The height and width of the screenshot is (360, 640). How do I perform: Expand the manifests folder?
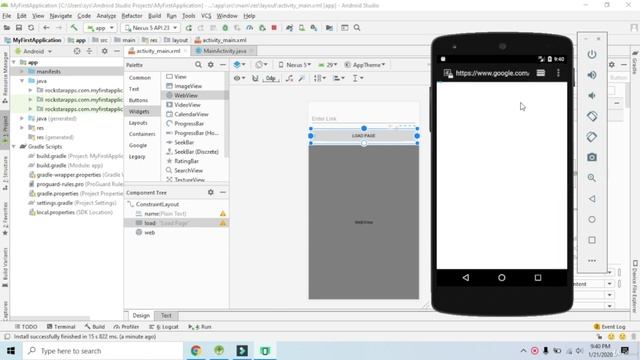click(22, 71)
